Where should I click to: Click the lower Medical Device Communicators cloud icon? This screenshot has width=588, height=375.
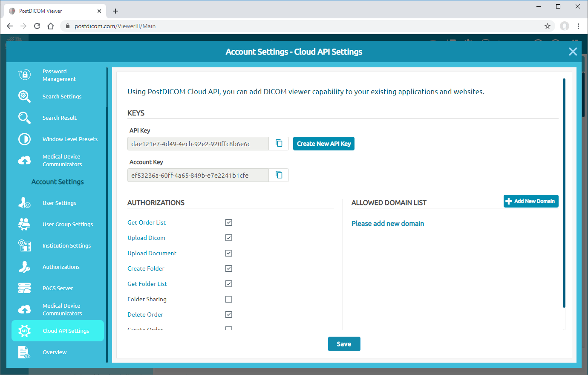24,309
